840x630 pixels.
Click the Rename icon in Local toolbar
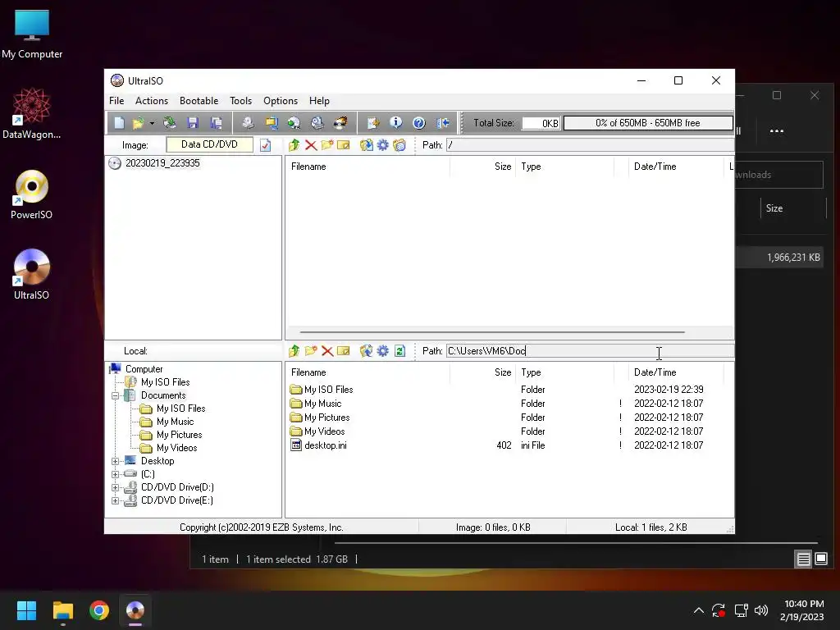pyautogui.click(x=344, y=351)
